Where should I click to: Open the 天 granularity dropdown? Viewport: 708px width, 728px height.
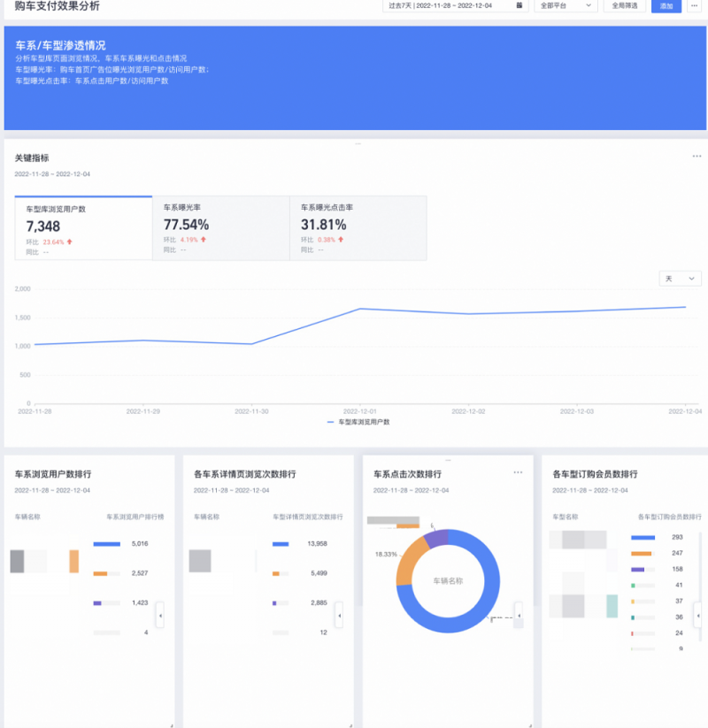680,279
